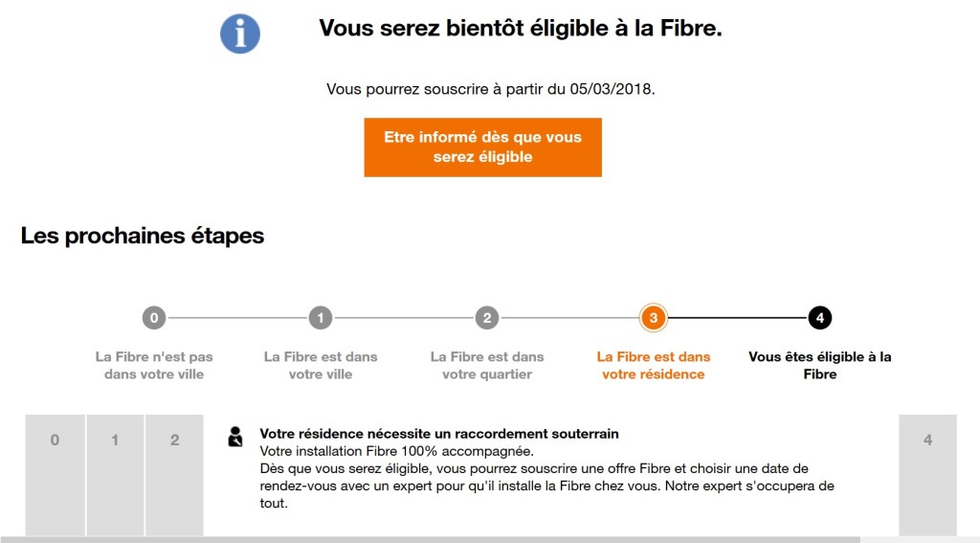This screenshot has width=980, height=543.
Task: Click the horizontal scrollbar at page bottom
Action: 431,539
